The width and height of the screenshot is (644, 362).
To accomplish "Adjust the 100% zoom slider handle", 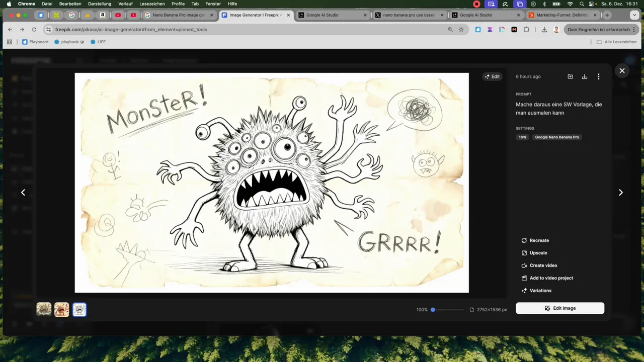I will (x=433, y=310).
